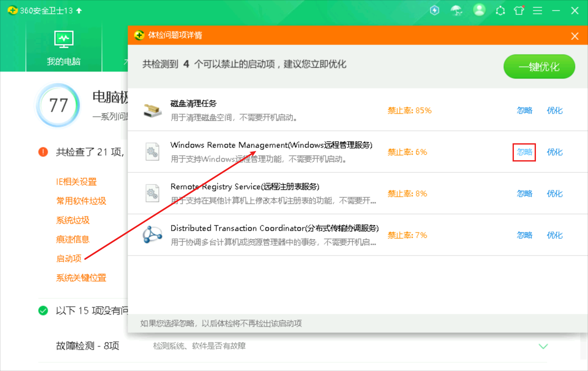Viewport: 588px width, 371px height.
Task: Click the 禁止率: 6% text
Action: (407, 152)
